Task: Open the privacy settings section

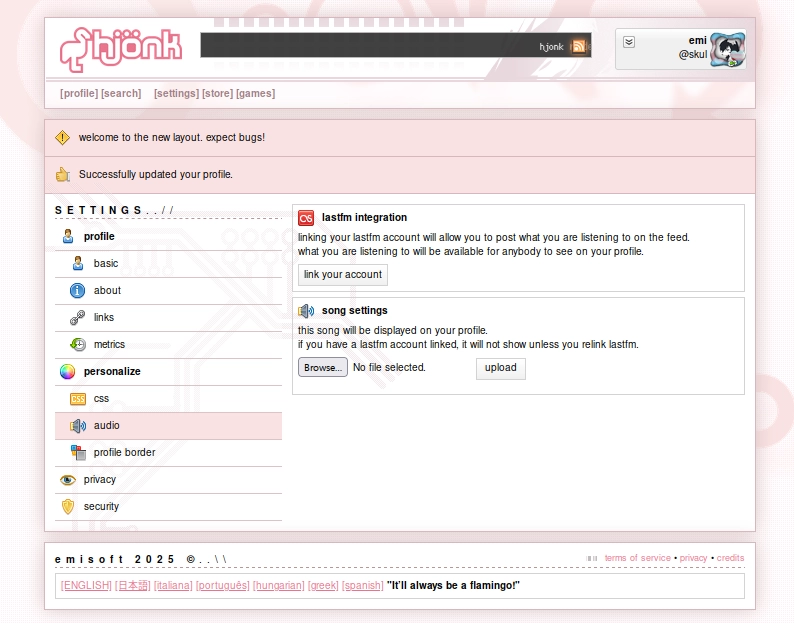Action: [168, 480]
